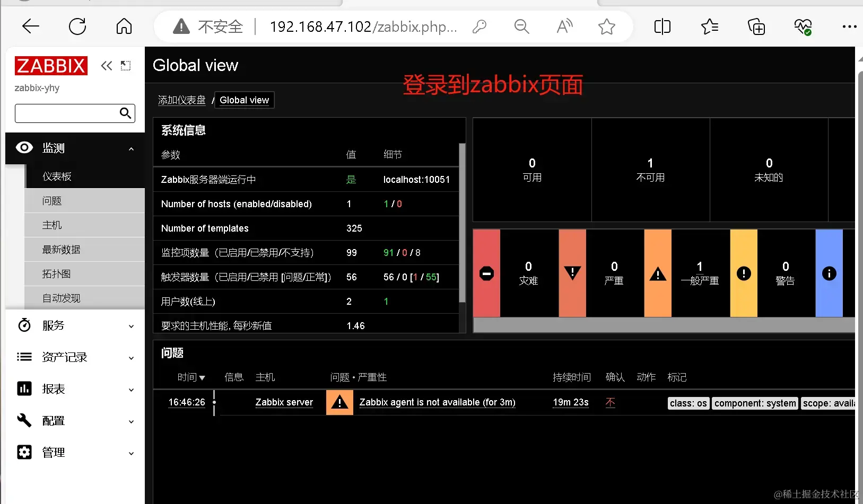Click the severity widget horizontal scrollbar
Viewport: 863px width, 504px height.
(664, 325)
